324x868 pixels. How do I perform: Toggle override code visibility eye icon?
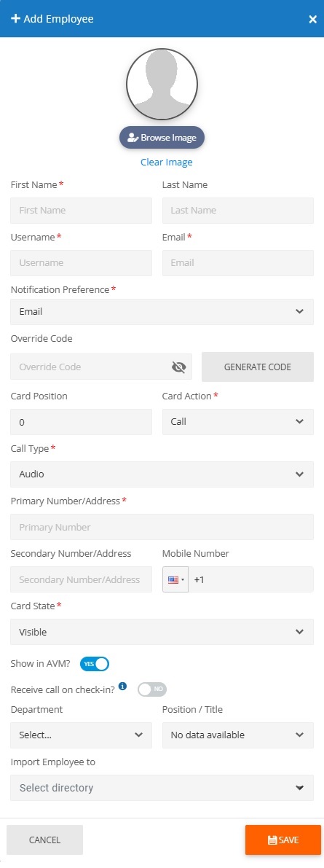(x=178, y=367)
